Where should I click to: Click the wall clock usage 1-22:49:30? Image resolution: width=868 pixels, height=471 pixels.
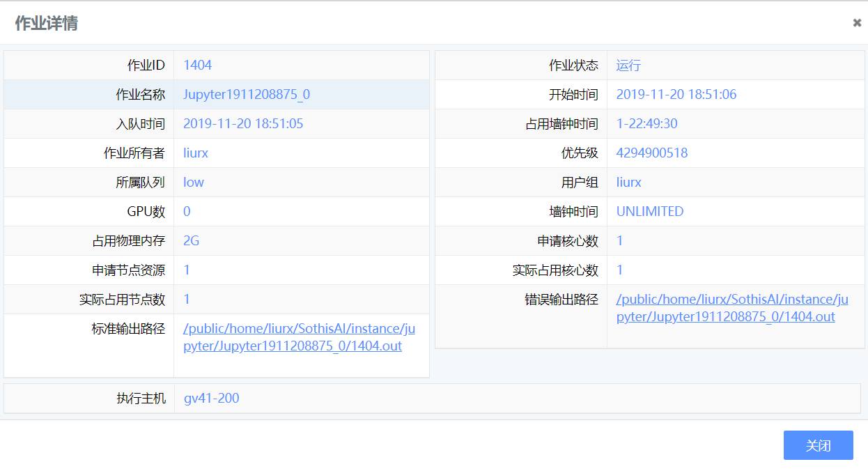(x=646, y=124)
